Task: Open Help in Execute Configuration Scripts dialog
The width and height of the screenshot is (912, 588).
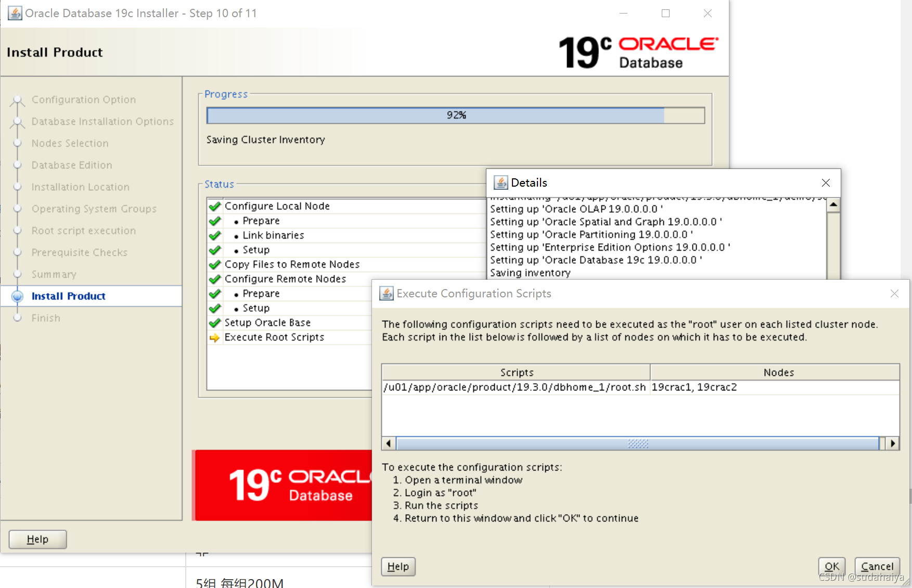Action: (398, 566)
